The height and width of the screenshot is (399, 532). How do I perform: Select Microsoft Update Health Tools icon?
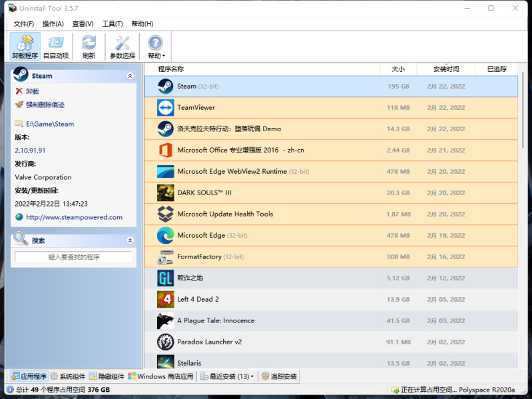(166, 214)
